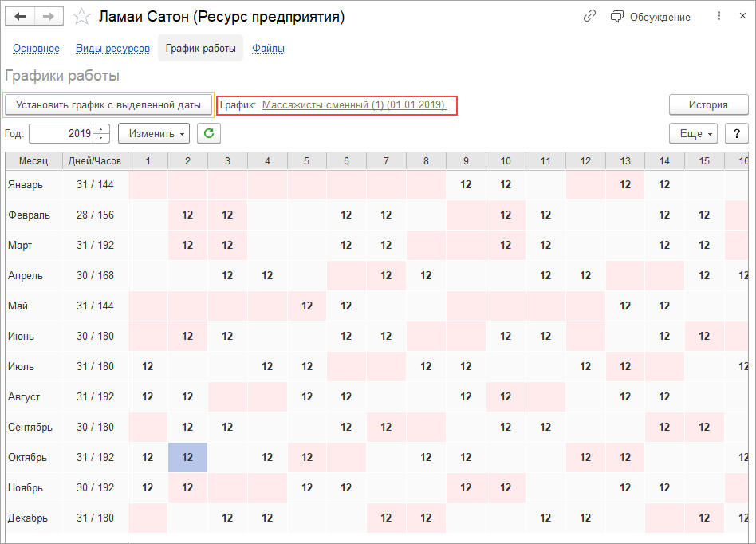Open the Массажисты сменный schedule link
This screenshot has height=544, width=756.
pyautogui.click(x=355, y=104)
